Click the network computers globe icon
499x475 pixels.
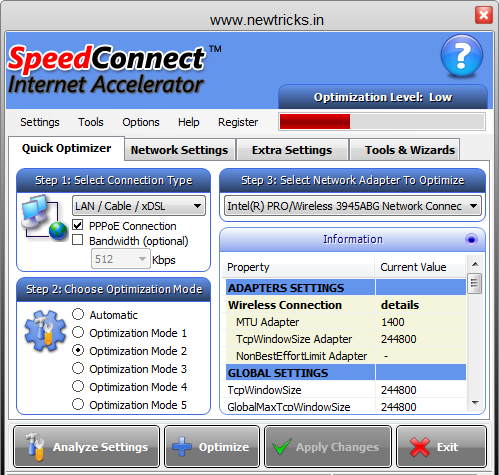44,217
